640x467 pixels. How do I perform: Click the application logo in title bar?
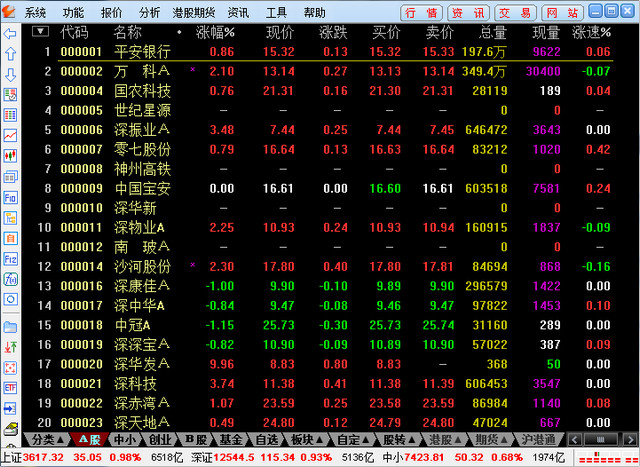tap(8, 11)
